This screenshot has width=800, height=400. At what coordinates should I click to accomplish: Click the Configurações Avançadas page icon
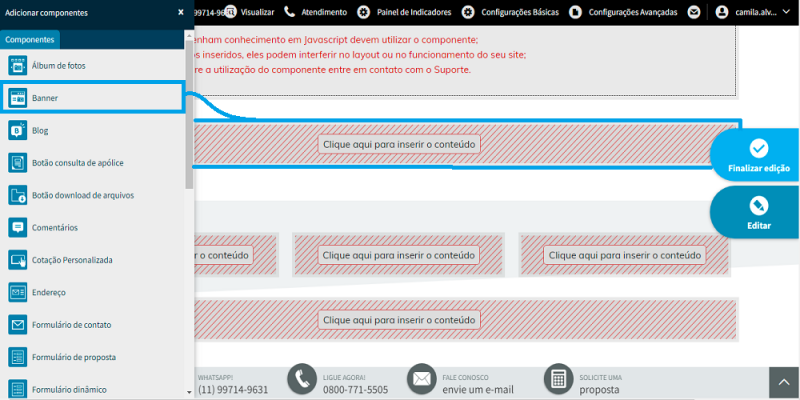[575, 12]
